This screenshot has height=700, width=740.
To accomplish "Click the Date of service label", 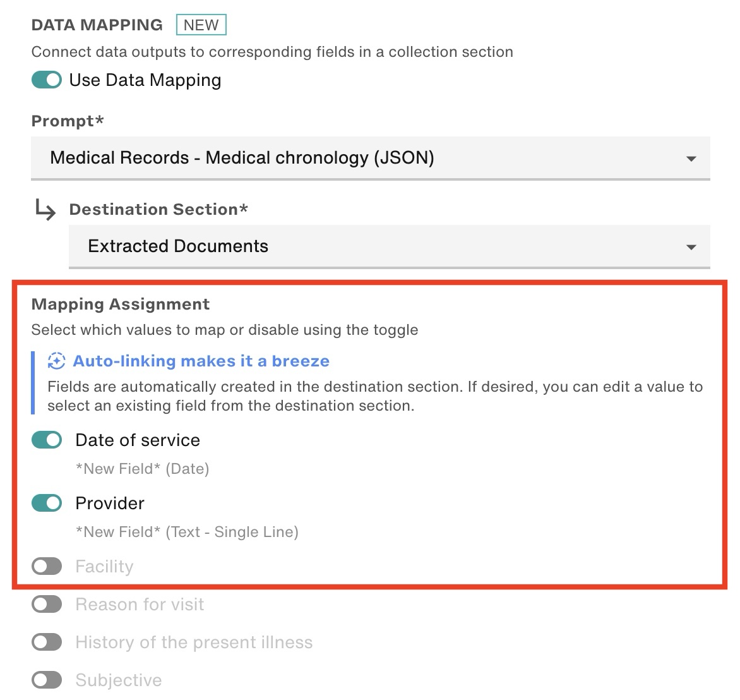I will point(138,440).
